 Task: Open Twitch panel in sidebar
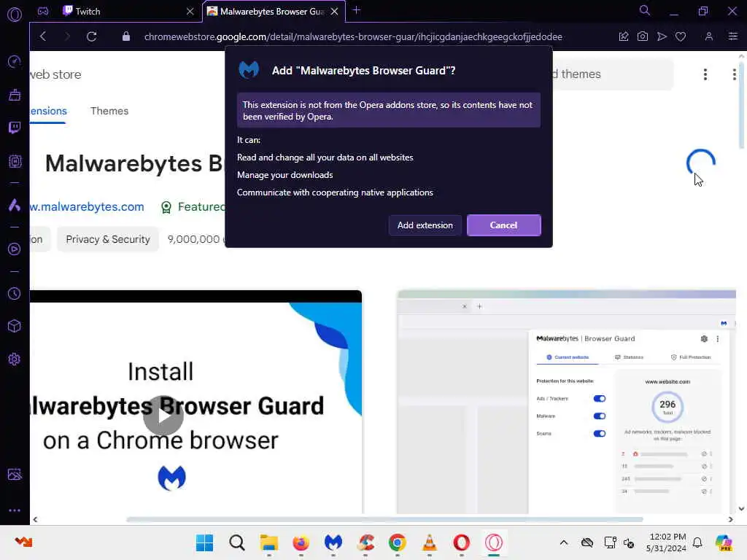tap(15, 128)
